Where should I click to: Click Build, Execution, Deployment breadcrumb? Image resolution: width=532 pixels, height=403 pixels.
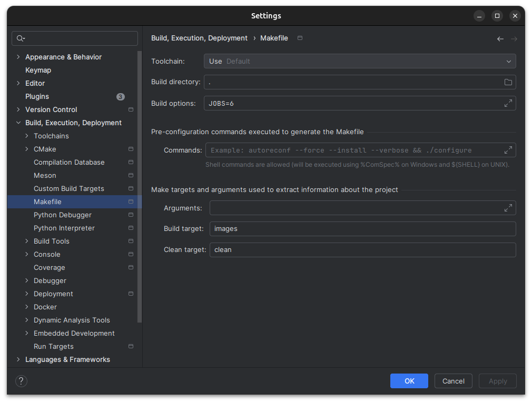(x=199, y=38)
